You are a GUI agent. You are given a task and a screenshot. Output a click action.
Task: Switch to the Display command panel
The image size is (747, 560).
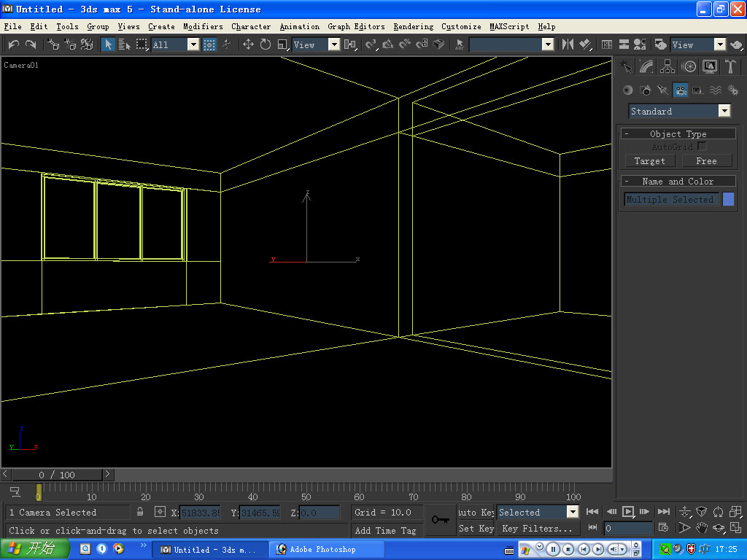point(709,66)
